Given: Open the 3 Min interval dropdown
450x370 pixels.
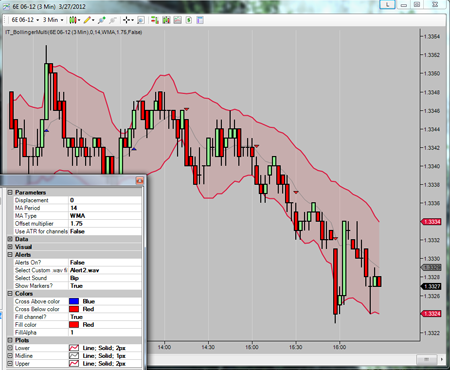Looking at the screenshot, I should [53, 20].
